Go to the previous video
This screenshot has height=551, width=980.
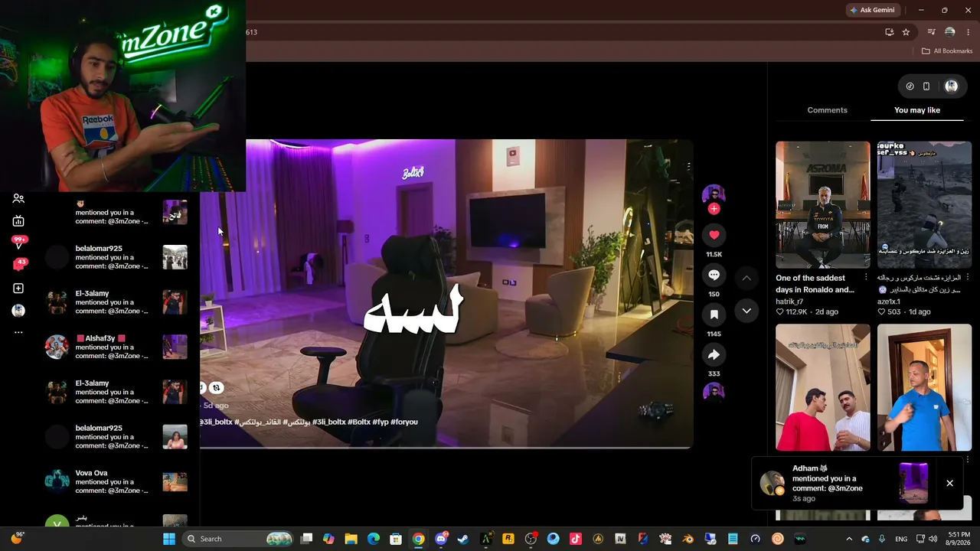pos(746,278)
